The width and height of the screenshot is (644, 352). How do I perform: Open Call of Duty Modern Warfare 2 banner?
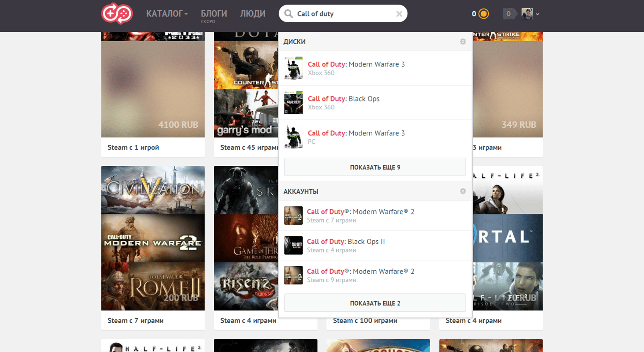coord(153,238)
